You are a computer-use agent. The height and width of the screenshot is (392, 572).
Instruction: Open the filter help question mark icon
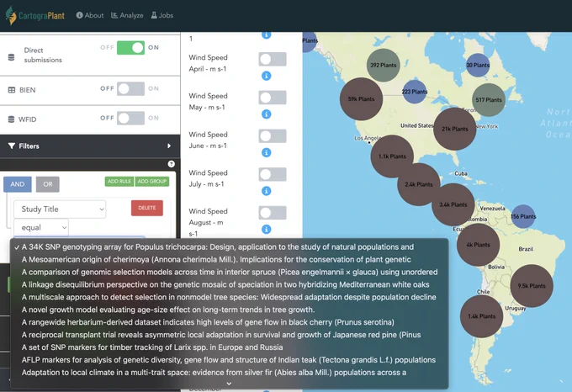coord(171,164)
